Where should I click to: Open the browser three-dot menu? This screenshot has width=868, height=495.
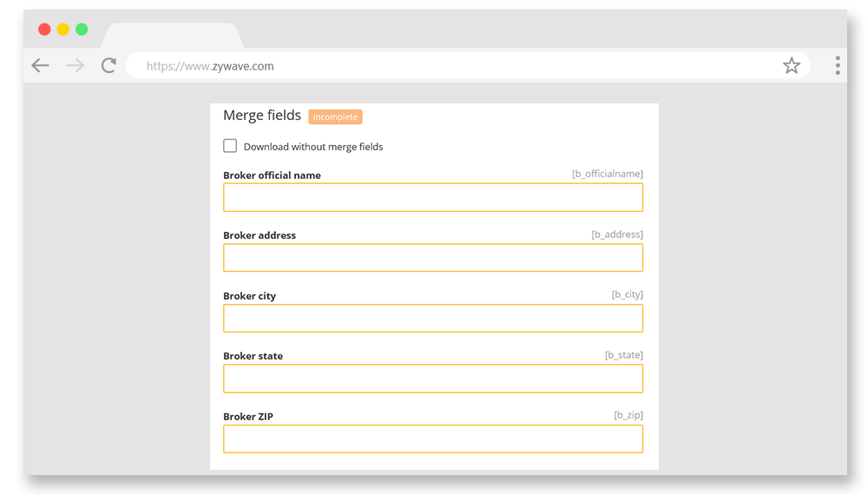[x=838, y=65]
